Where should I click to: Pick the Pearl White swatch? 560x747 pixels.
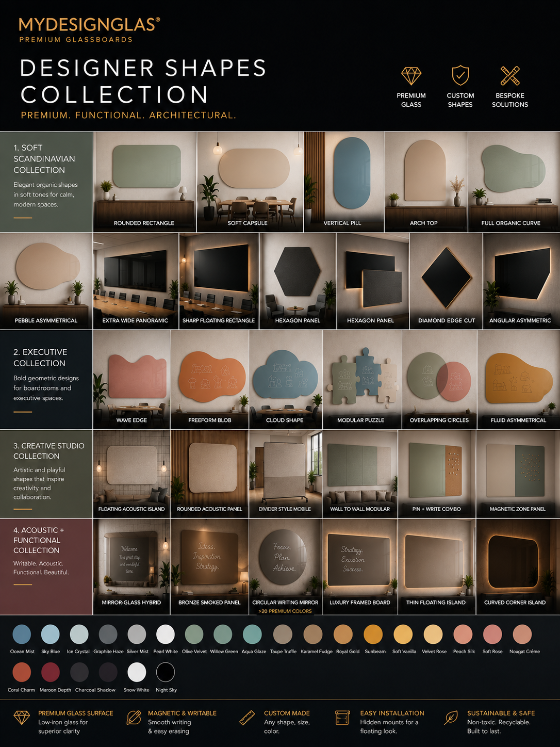[x=166, y=634]
